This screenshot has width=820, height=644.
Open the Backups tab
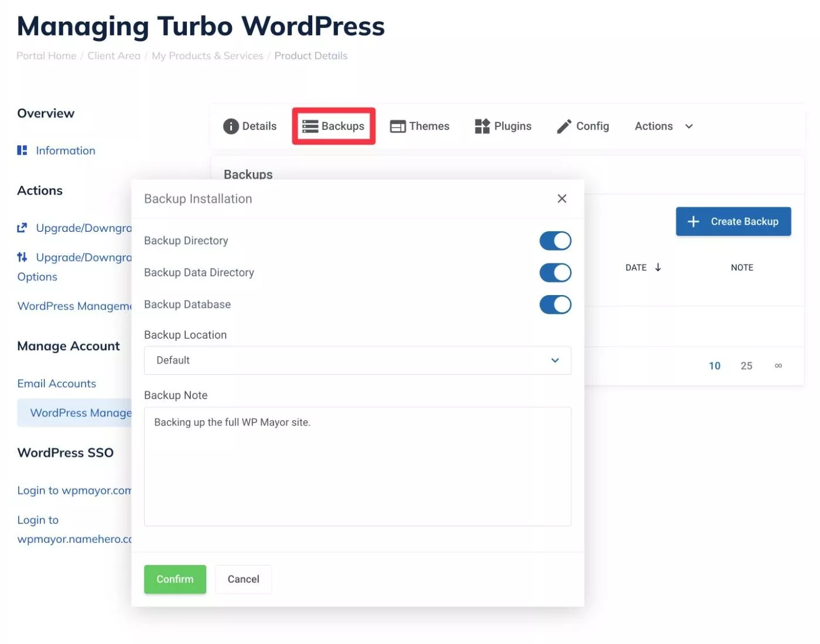[333, 126]
